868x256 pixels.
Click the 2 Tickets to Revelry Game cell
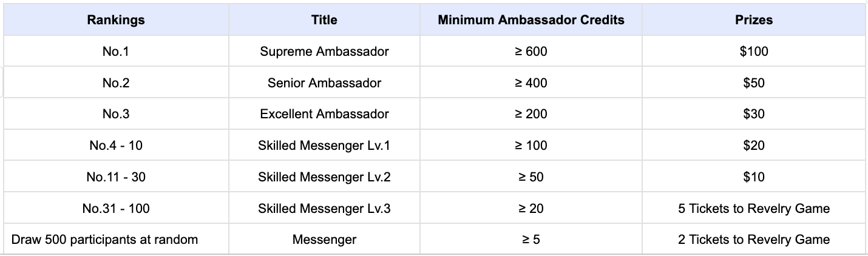754,240
